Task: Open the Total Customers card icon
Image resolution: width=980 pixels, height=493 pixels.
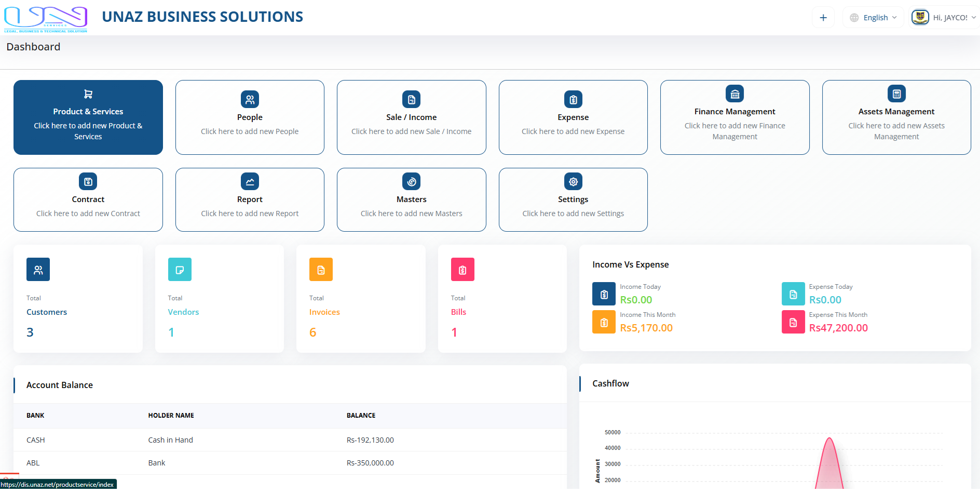Action: [38, 270]
